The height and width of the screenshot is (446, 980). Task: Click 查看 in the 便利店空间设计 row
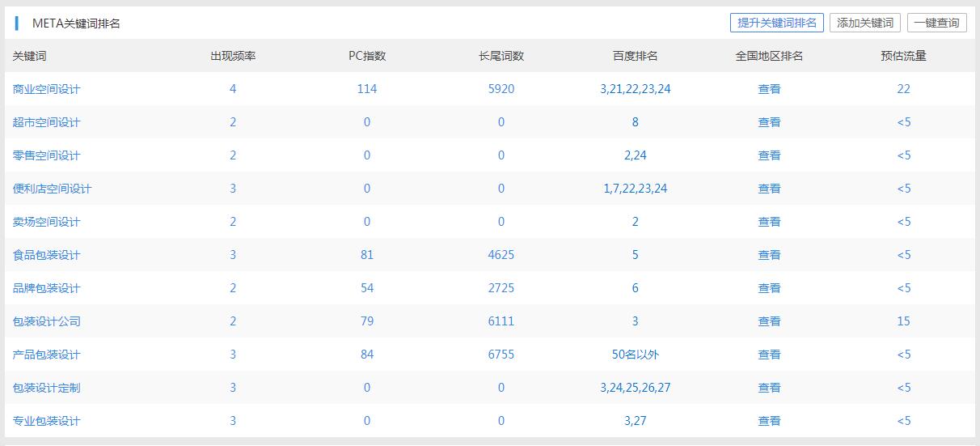[x=769, y=189]
